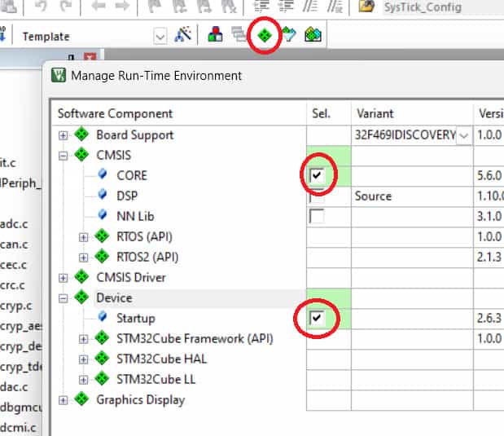Click the STM32Cube HAL green diamond icon
Image resolution: width=504 pixels, height=436 pixels.
pos(103,358)
